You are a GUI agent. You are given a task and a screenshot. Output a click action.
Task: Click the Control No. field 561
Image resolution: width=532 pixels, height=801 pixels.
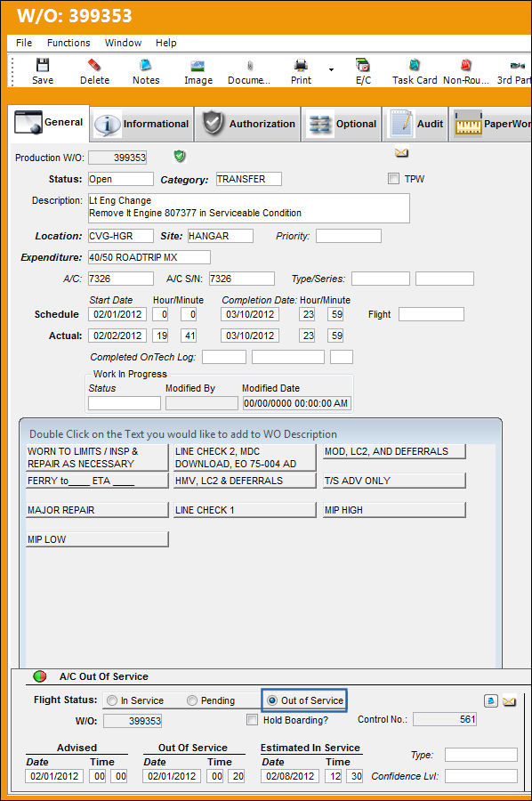tap(445, 719)
